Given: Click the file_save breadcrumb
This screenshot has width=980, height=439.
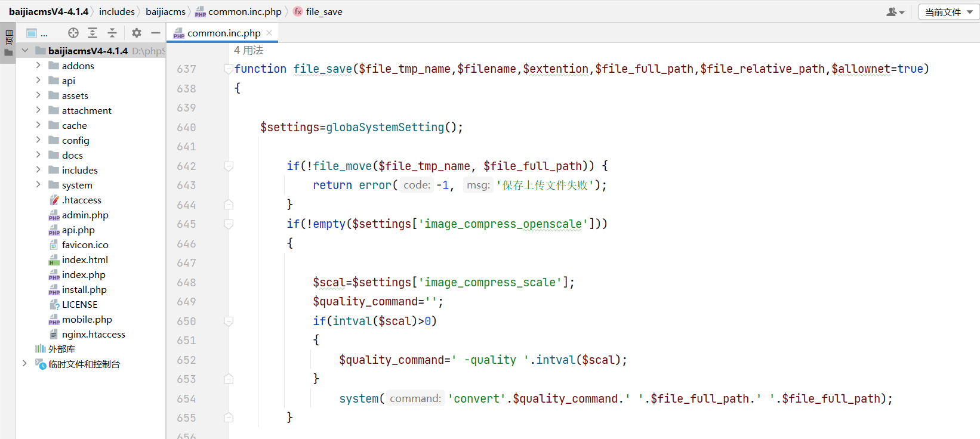Looking at the screenshot, I should [x=324, y=11].
